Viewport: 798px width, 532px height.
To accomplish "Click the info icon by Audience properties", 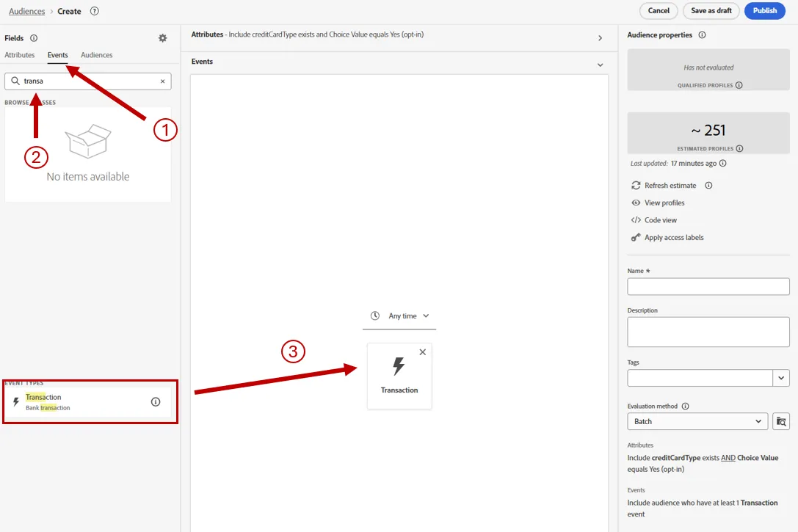I will 703,35.
